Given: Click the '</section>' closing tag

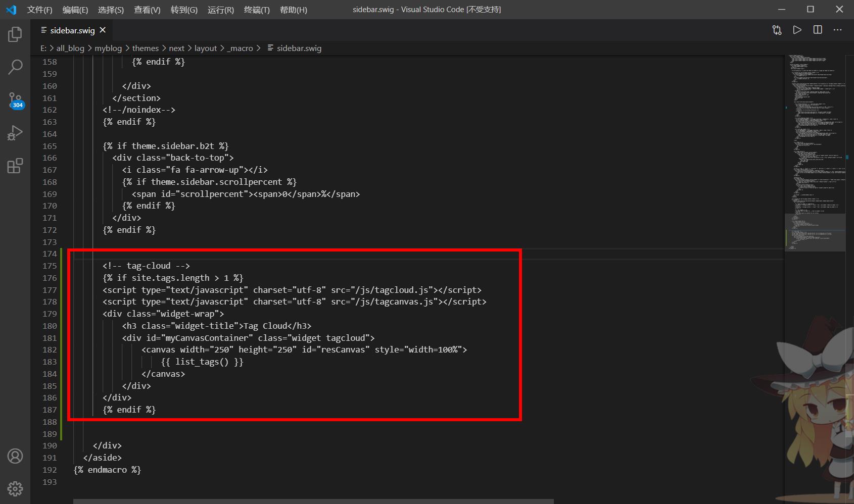Looking at the screenshot, I should [136, 98].
